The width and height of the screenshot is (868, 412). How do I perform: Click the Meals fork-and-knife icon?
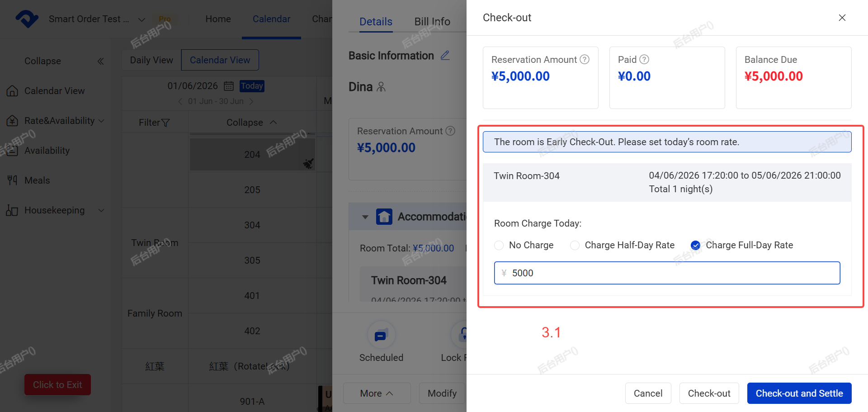coord(12,180)
